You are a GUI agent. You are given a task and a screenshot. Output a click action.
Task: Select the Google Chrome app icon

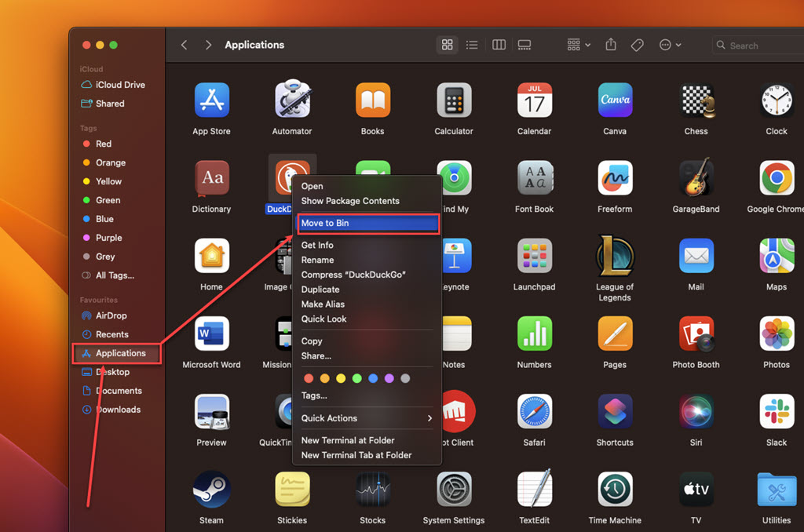click(x=777, y=178)
